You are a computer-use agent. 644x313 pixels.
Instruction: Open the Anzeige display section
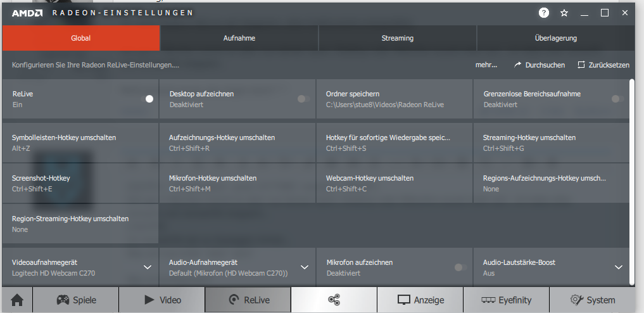pyautogui.click(x=420, y=300)
